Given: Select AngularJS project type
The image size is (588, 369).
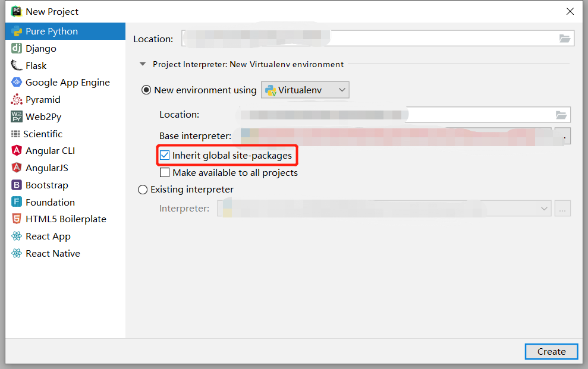Looking at the screenshot, I should pos(65,168).
